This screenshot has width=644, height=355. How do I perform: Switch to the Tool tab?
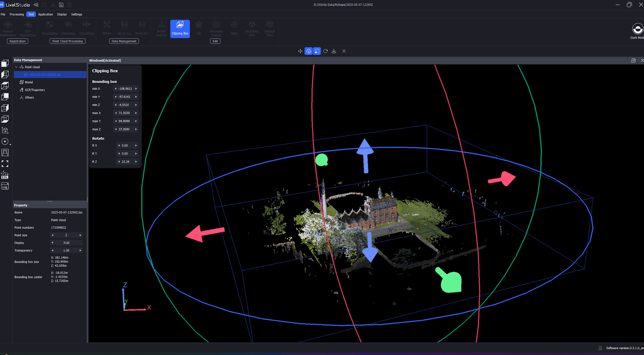(31, 14)
